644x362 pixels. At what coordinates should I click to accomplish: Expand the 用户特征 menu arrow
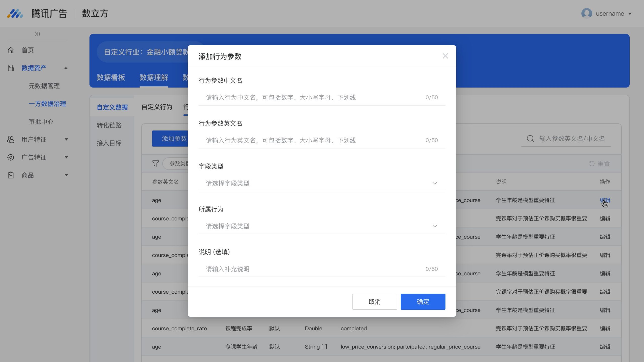tap(66, 140)
